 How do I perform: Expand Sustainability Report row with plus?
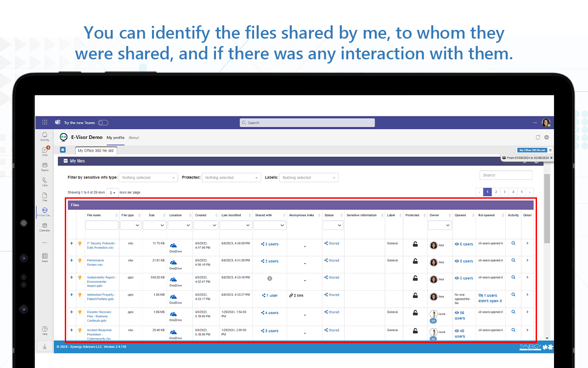[71, 277]
